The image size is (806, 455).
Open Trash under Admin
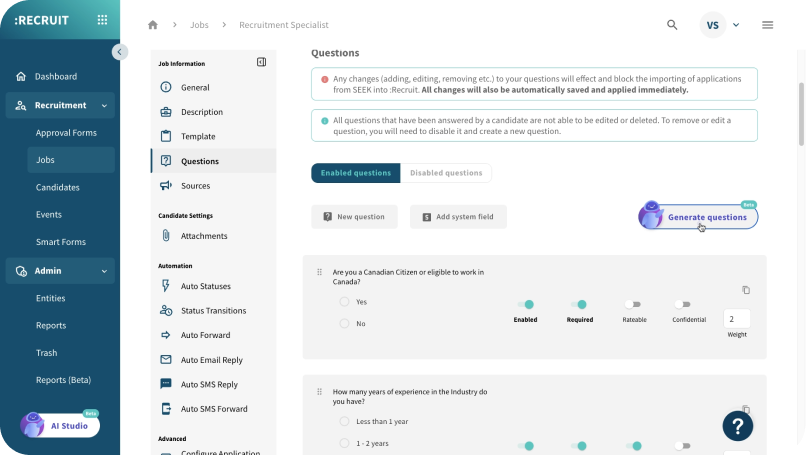click(46, 353)
